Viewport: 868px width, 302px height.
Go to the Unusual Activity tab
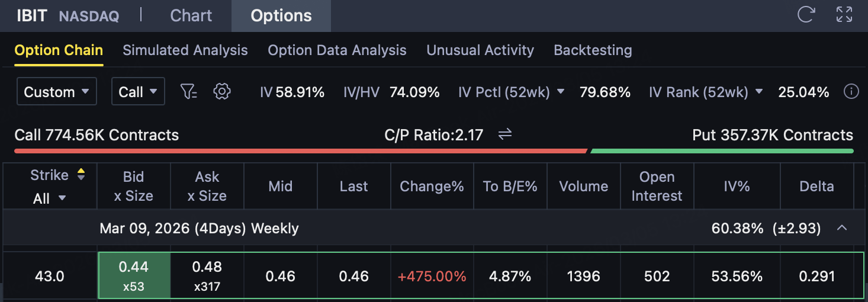[480, 50]
